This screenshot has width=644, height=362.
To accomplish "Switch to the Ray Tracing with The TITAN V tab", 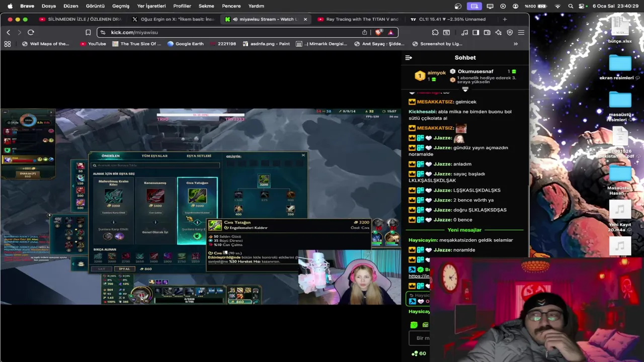I will pos(358,19).
